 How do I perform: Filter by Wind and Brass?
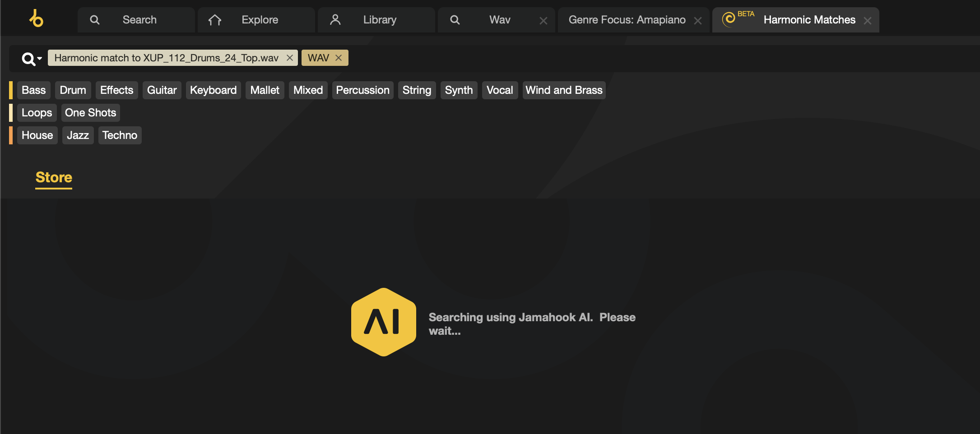pyautogui.click(x=564, y=90)
